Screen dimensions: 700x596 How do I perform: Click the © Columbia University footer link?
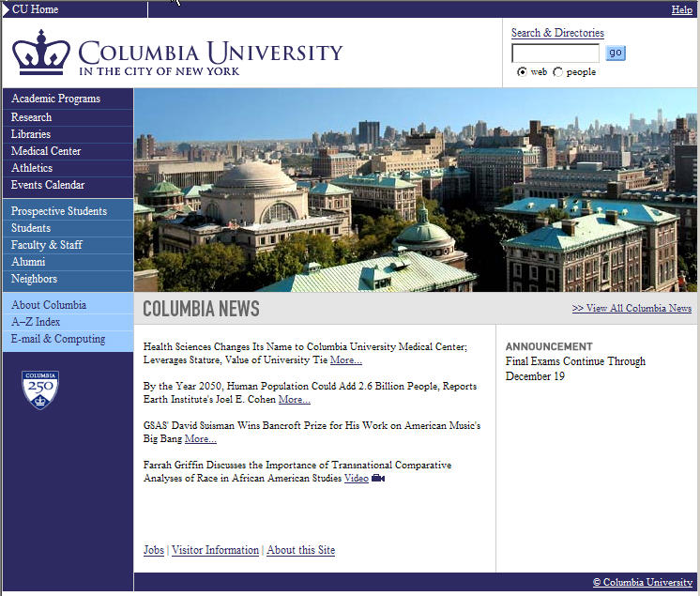[x=643, y=582]
